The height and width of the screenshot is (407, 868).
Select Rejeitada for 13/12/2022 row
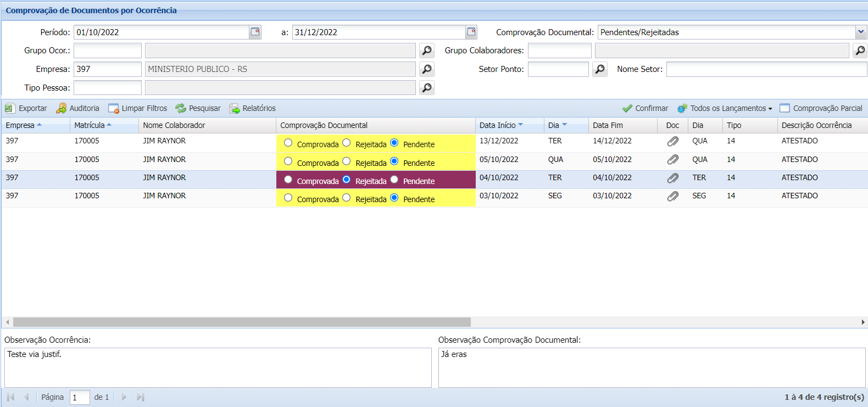click(346, 143)
